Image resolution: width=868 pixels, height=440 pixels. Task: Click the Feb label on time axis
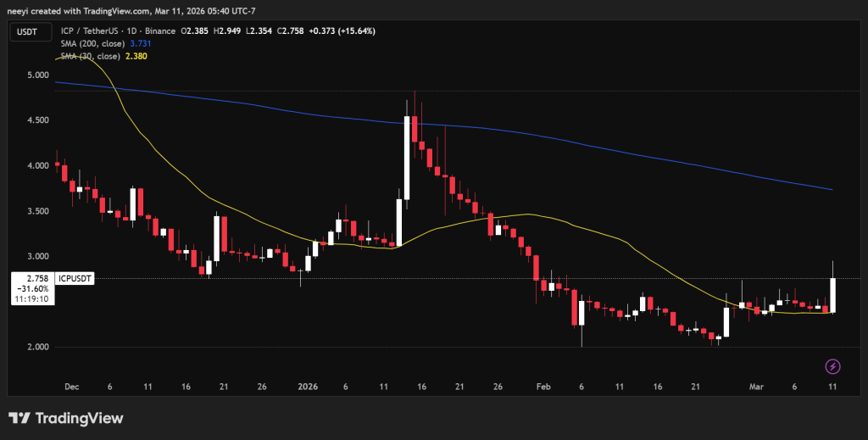pos(542,386)
